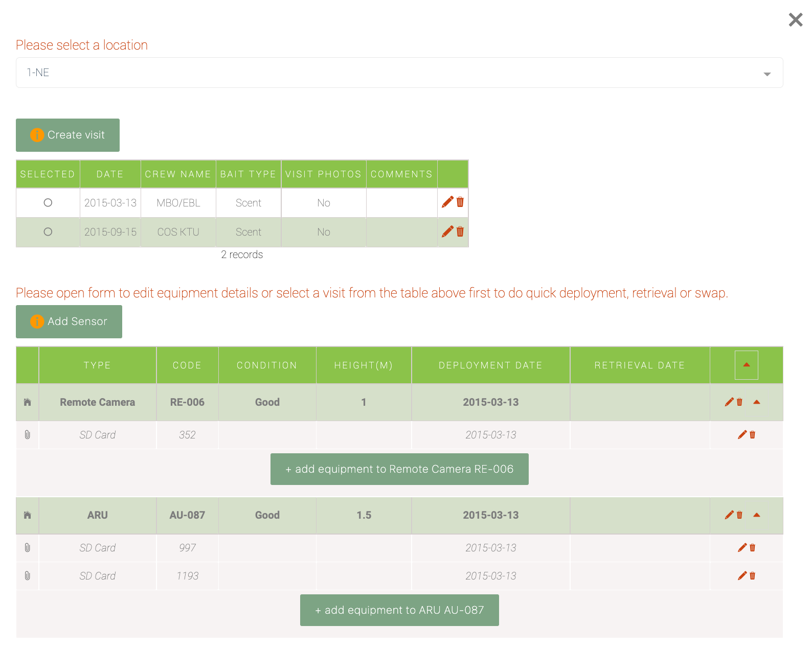Click the SELECTED column header
Image resolution: width=812 pixels, height=648 pixels.
[x=48, y=174]
